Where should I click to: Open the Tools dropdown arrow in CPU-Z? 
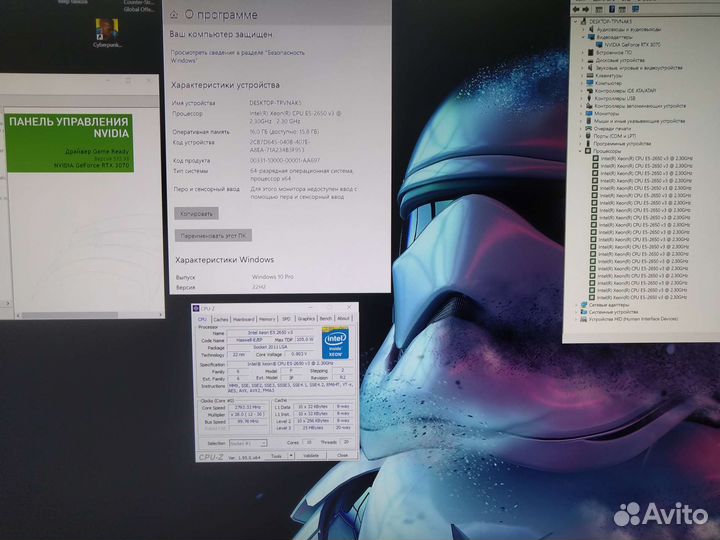point(291,456)
